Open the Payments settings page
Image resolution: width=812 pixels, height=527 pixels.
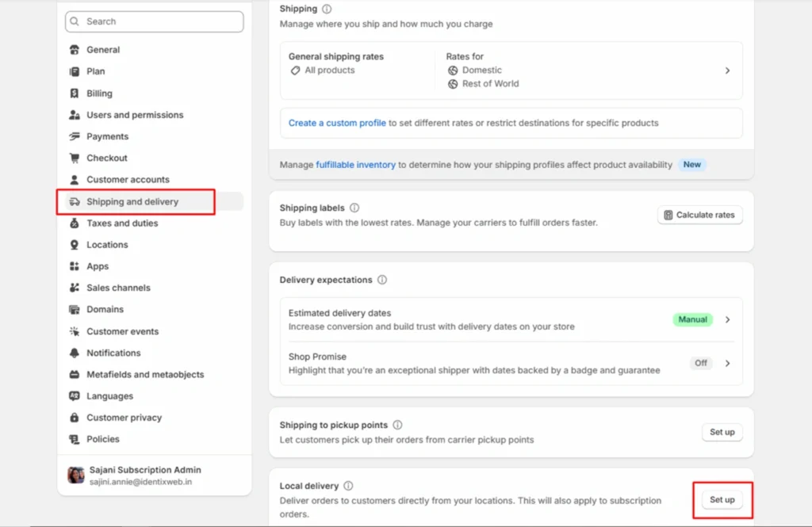click(107, 136)
